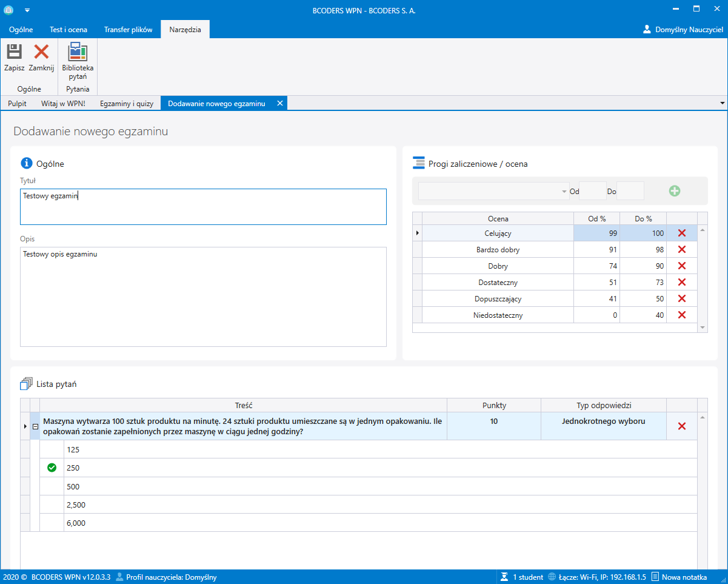This screenshot has width=728, height=584.
Task: Delete Dostateczny grade row
Action: pyautogui.click(x=681, y=283)
